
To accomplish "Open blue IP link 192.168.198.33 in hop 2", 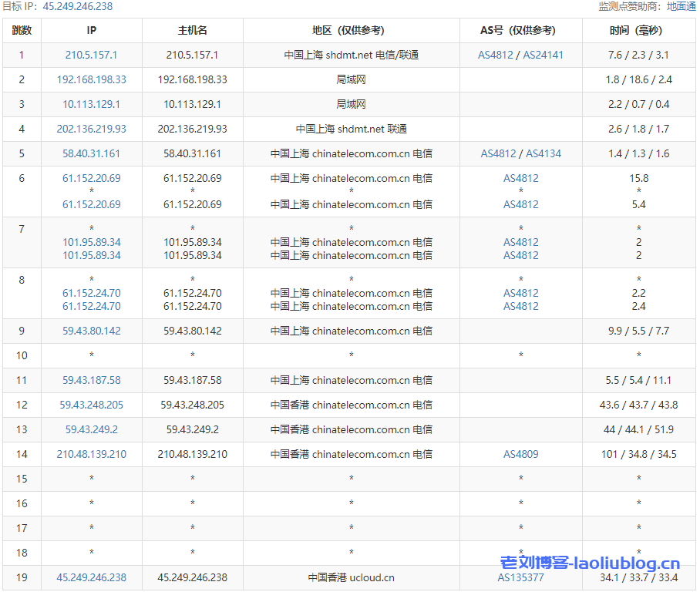I will (x=91, y=79).
